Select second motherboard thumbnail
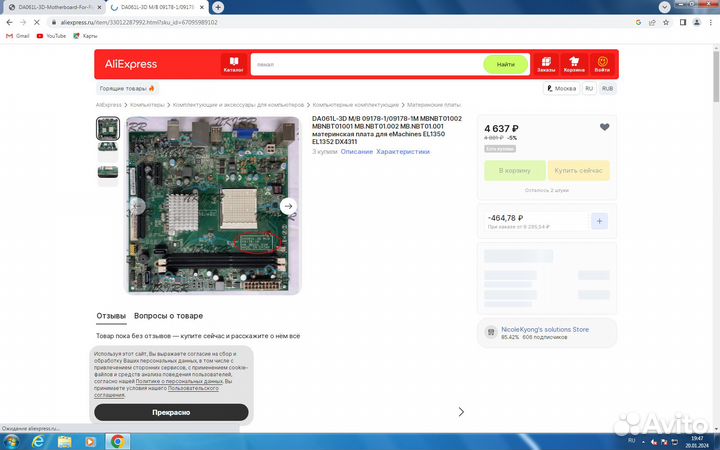The height and width of the screenshot is (450, 720). tap(108, 147)
